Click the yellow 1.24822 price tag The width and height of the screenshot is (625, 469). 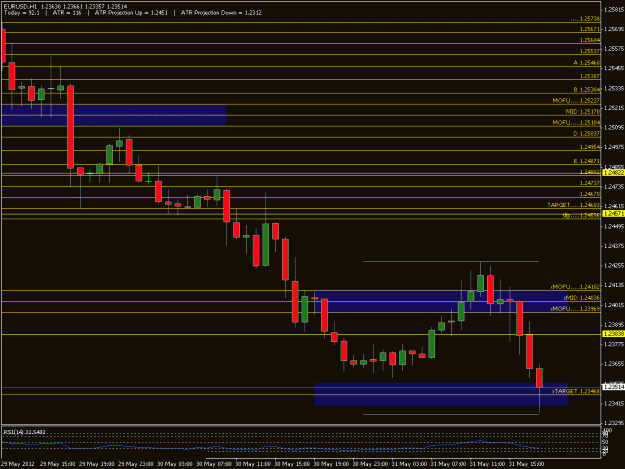point(614,173)
